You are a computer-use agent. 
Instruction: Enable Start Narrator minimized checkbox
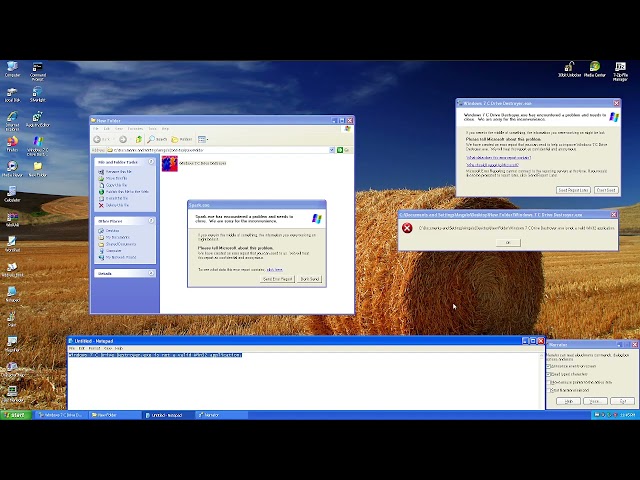pos(549,391)
